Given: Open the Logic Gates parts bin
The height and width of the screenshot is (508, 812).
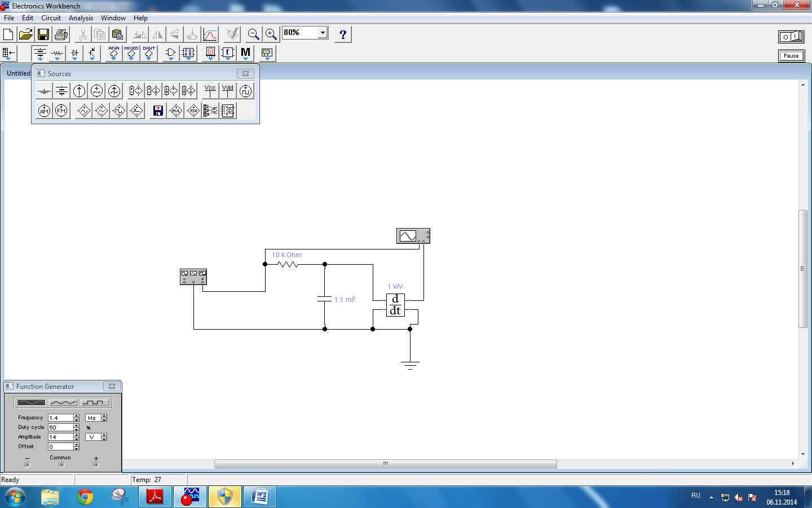Looking at the screenshot, I should point(171,54).
